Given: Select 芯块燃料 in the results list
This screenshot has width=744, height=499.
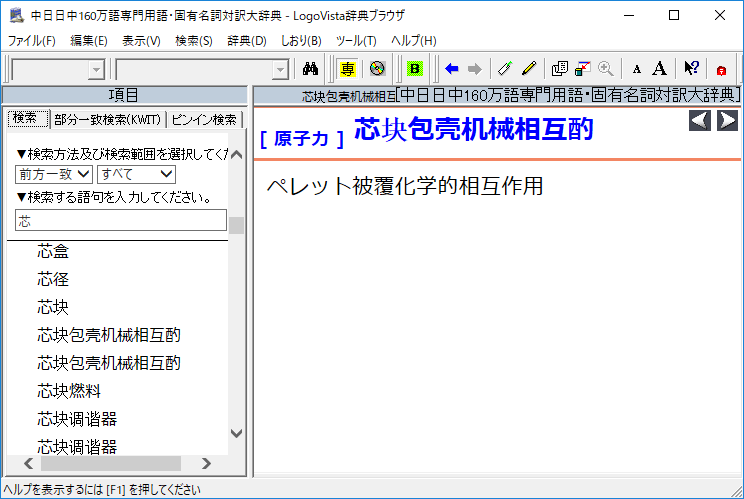Looking at the screenshot, I should (x=69, y=390).
